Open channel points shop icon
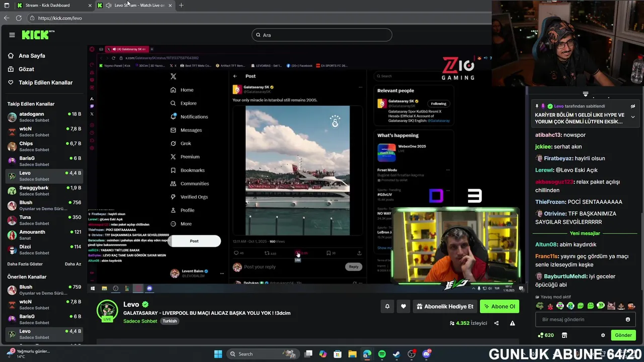Screen dimensions: 644x362 tap(565, 335)
